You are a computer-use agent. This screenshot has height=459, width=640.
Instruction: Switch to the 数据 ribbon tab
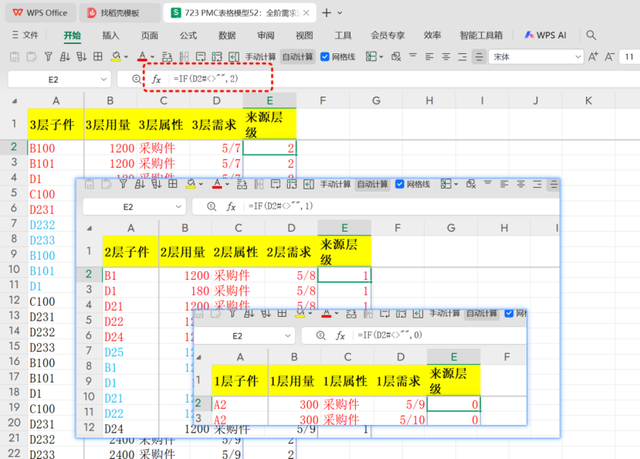pyautogui.click(x=227, y=35)
